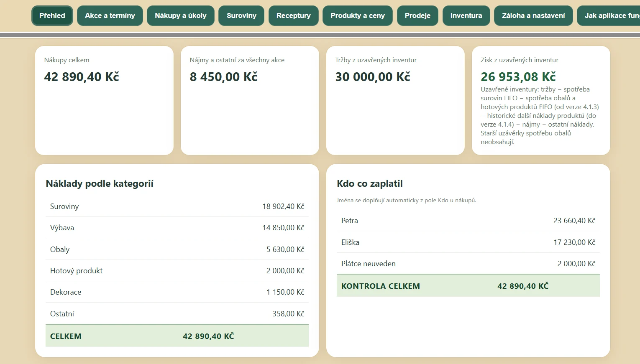Click the Nákupy celkem label
This screenshot has width=640, height=364.
tap(67, 60)
